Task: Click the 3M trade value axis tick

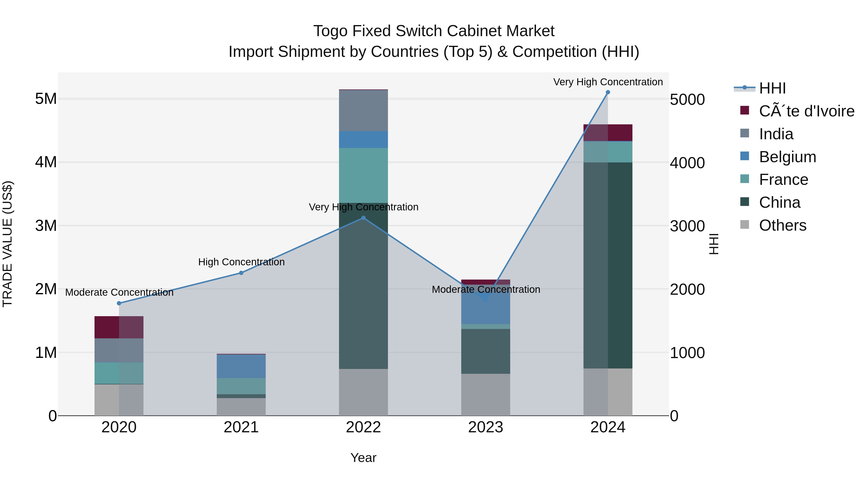Action: pyautogui.click(x=46, y=226)
